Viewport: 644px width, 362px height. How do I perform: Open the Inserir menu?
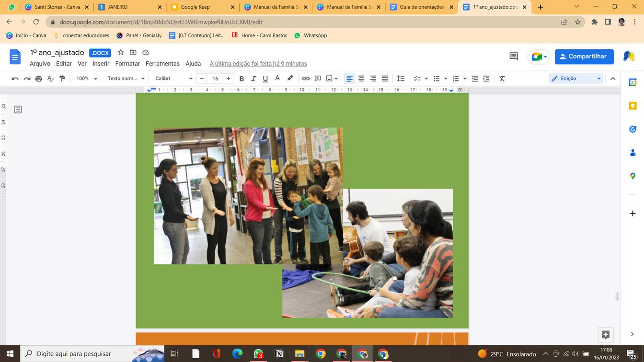point(101,64)
